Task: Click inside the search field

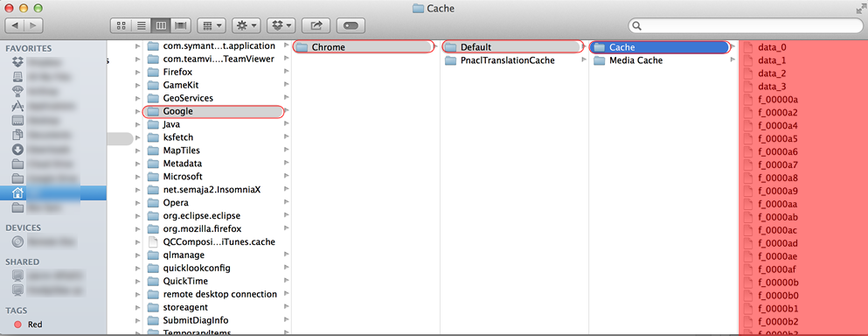Action: click(x=745, y=25)
